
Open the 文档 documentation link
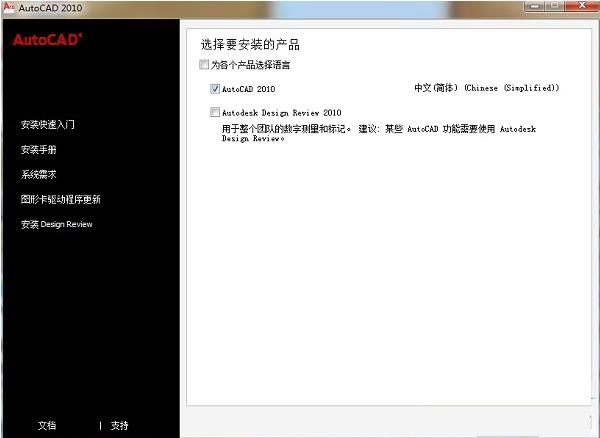click(47, 425)
